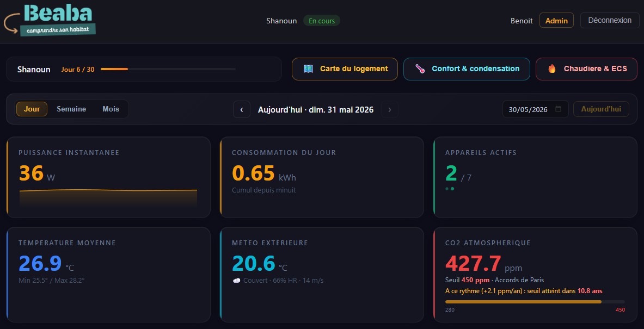The height and width of the screenshot is (329, 644).
Task: Click the Aujourd'hui · dim. 31 mai 2026 label
Action: (316, 109)
